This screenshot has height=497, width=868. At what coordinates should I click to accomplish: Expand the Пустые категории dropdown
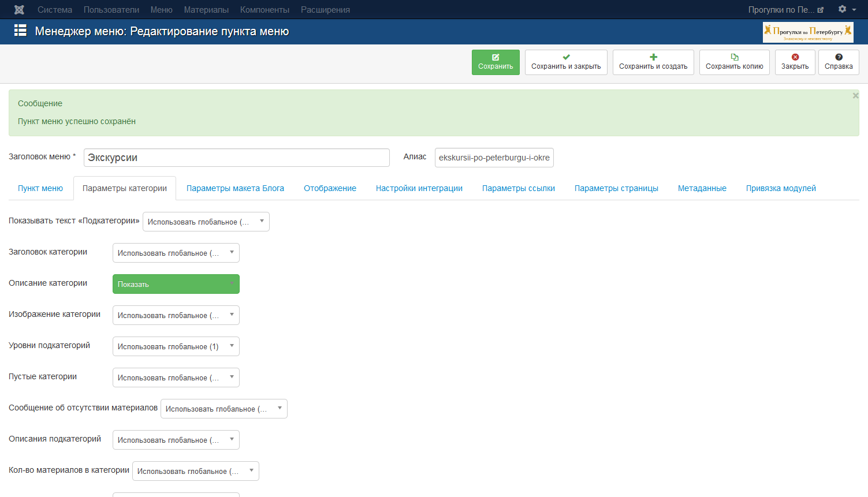tap(176, 378)
